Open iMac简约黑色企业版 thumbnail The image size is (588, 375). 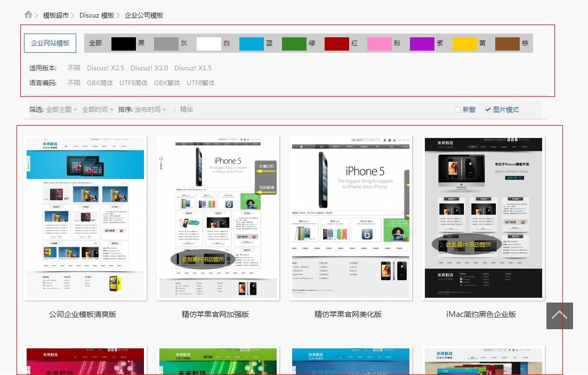coord(484,218)
